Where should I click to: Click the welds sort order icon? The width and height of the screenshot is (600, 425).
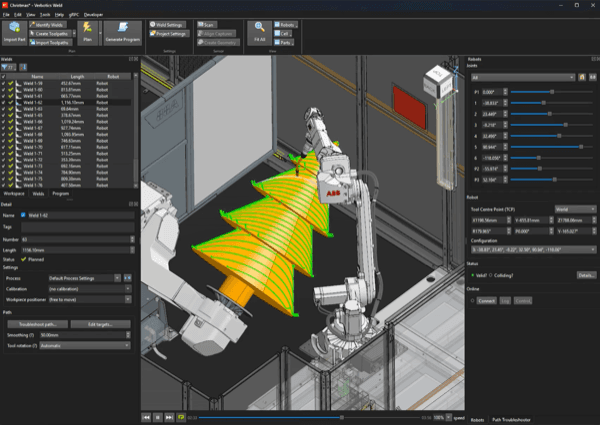click(23, 67)
